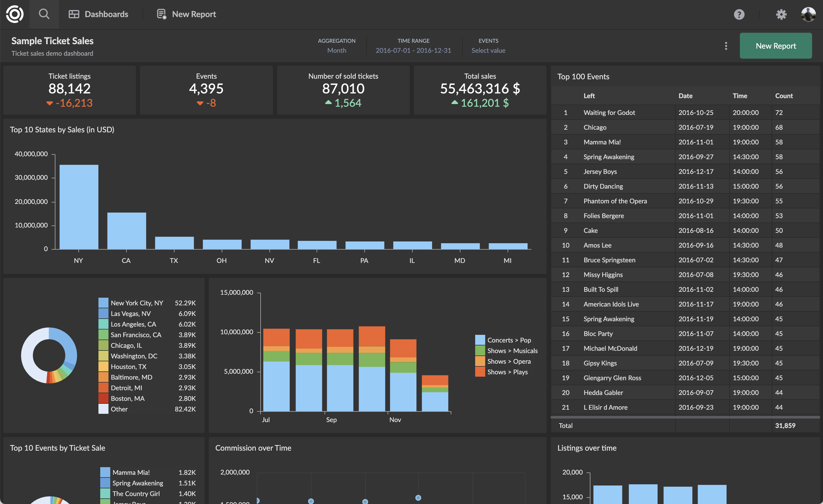Viewport: 823px width, 504px height.
Task: Select the Gipsy Kings row
Action: pos(685,363)
